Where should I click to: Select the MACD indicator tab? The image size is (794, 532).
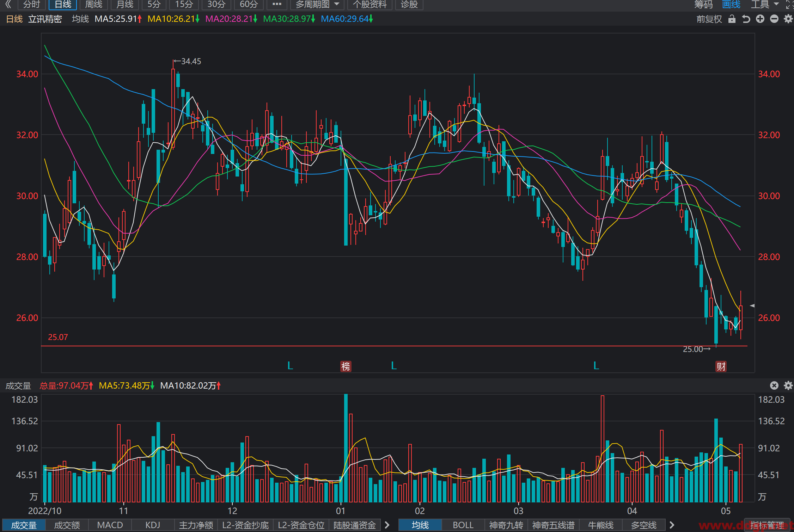pyautogui.click(x=110, y=525)
